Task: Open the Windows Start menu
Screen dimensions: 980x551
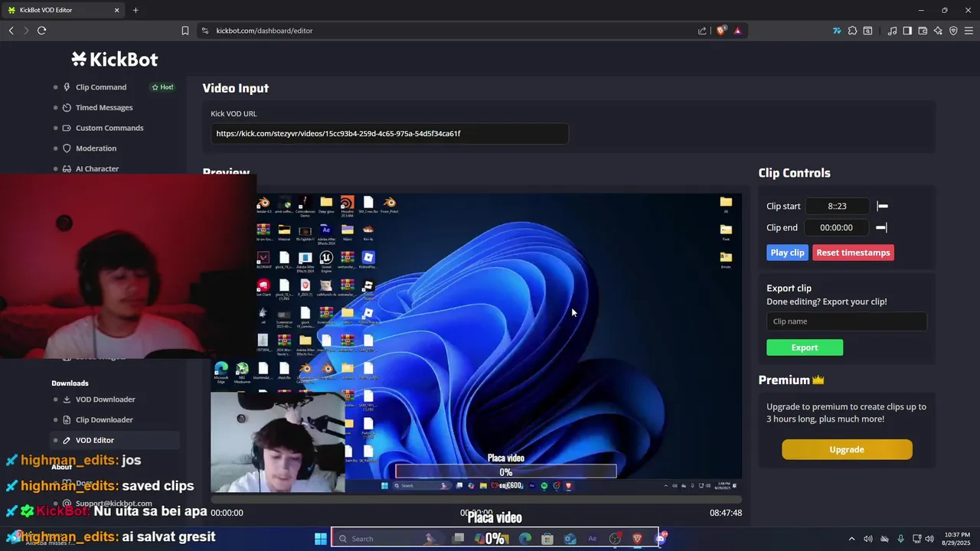Action: pyautogui.click(x=319, y=539)
